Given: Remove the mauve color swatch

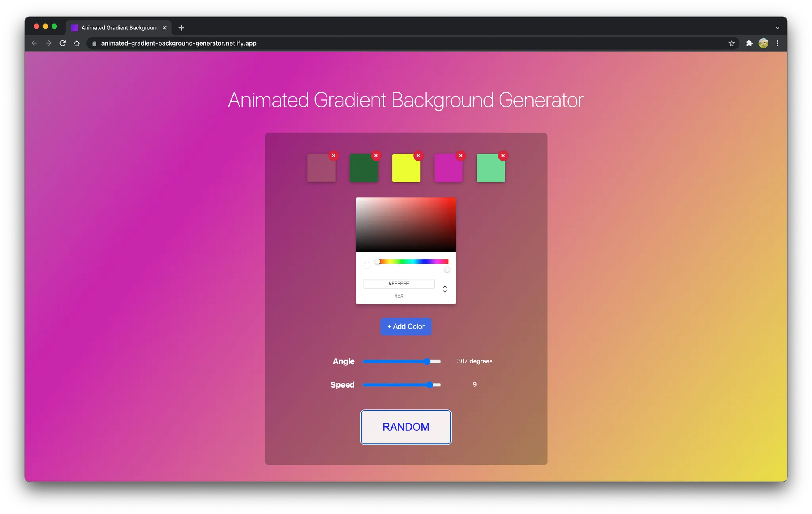Looking at the screenshot, I should pos(333,155).
